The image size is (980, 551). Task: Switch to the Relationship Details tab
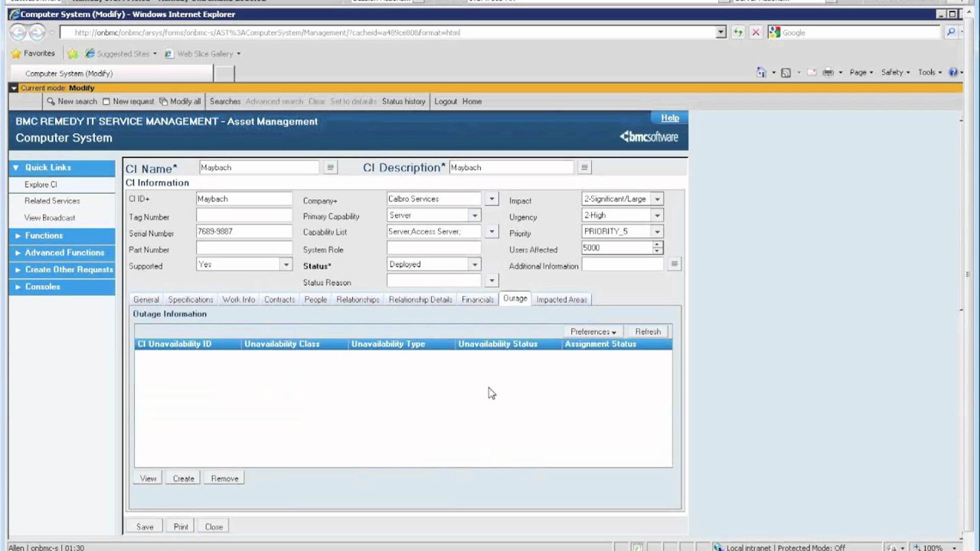[x=420, y=299]
